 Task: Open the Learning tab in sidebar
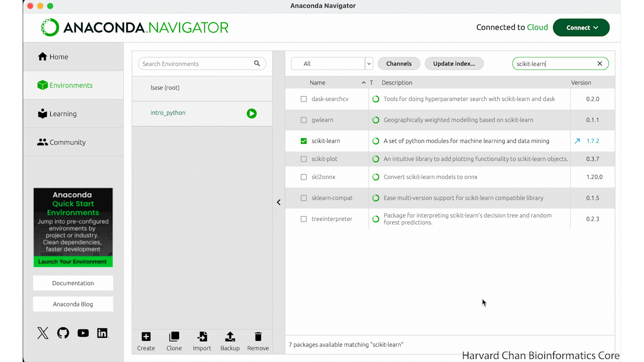(x=63, y=114)
